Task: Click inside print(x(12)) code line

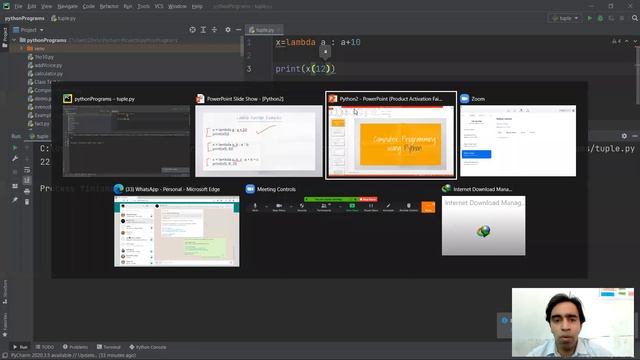Action: tap(305, 69)
